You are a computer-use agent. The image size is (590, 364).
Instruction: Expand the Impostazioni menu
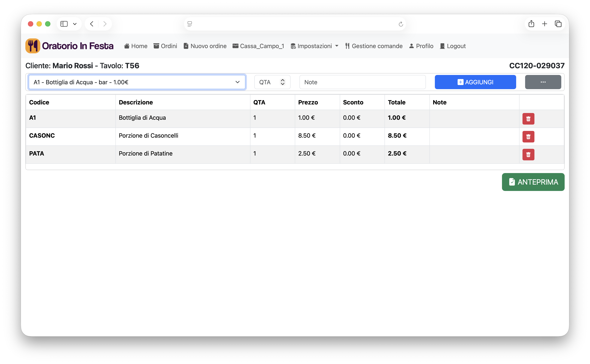click(314, 46)
